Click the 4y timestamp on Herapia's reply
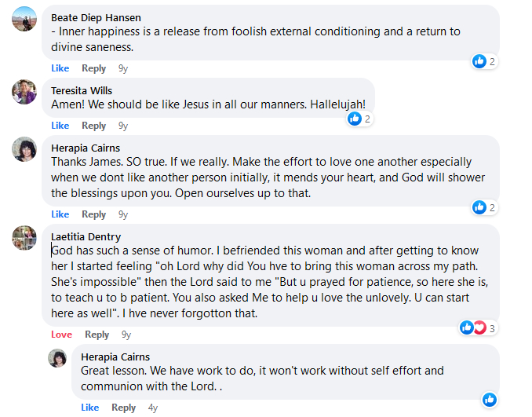Viewport: 532px width, 417px height. point(152,408)
